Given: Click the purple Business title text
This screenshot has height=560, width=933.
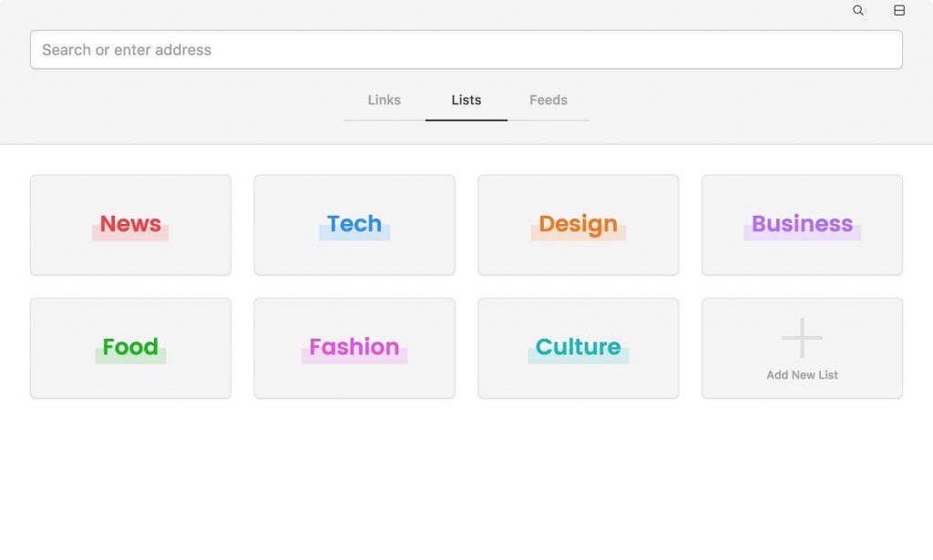Looking at the screenshot, I should coord(802,224).
